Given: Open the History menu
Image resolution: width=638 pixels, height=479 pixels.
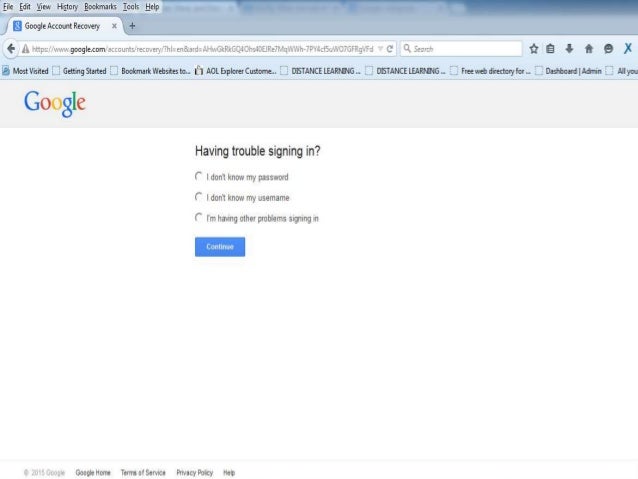Looking at the screenshot, I should click(67, 7).
